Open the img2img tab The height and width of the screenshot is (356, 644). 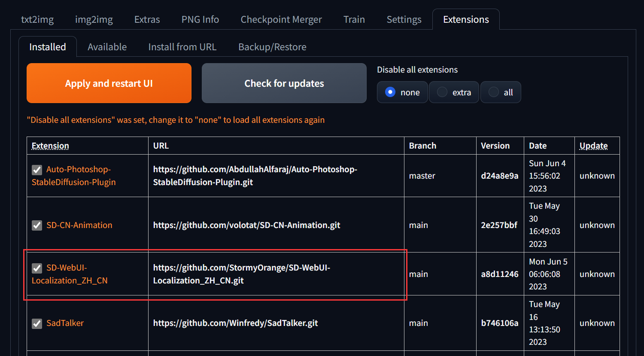[94, 19]
